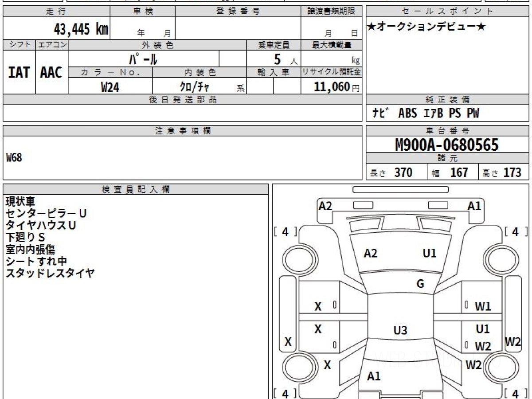
Task: Select the 車台番号 header
Action: 447,131
